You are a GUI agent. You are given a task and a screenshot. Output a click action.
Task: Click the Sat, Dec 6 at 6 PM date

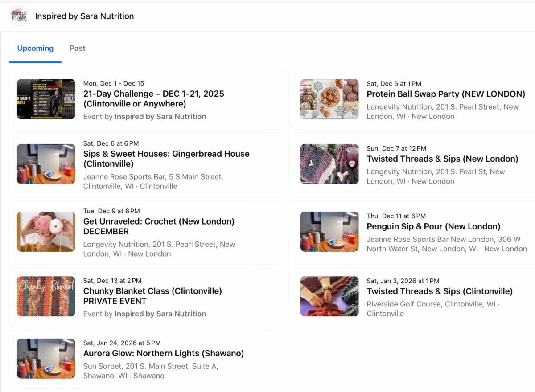(111, 143)
